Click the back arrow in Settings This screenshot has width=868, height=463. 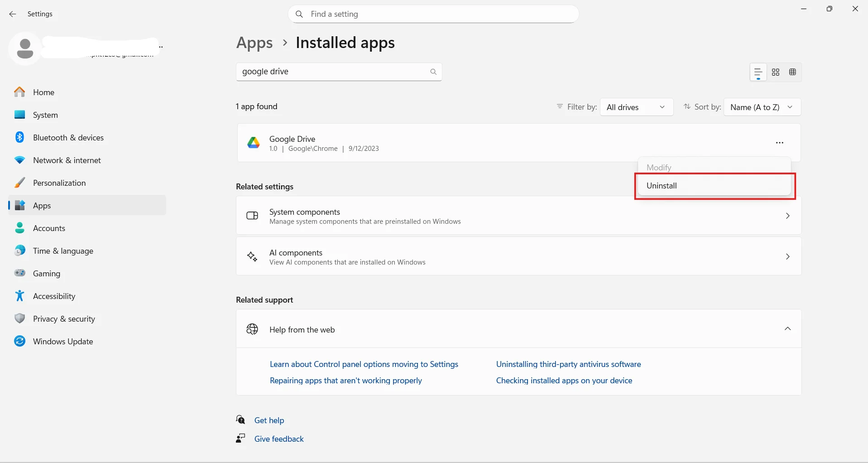[x=13, y=14]
